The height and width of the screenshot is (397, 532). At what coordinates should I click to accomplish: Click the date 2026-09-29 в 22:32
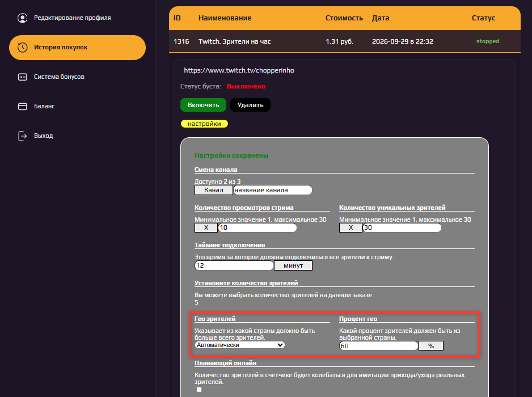[402, 41]
